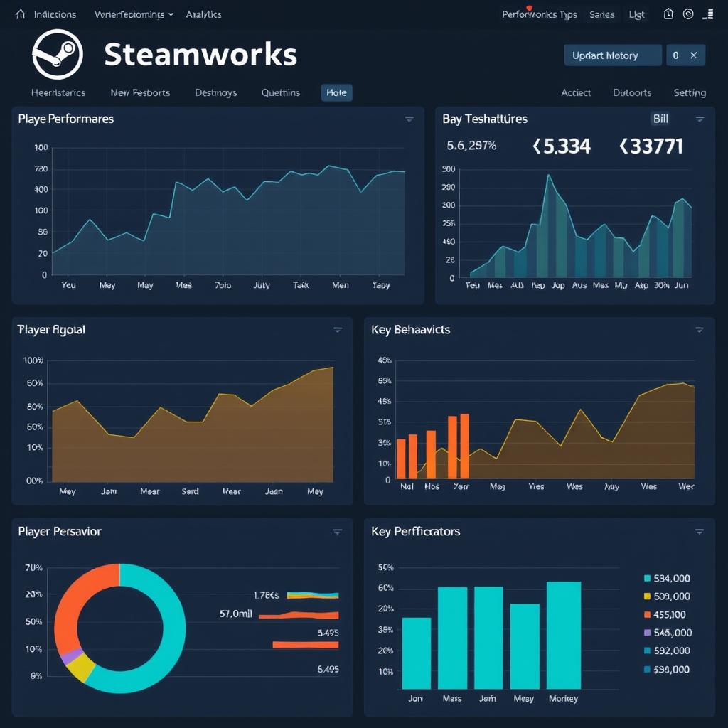Click the Meay bar in Key Perfficcators
The image size is (728, 728).
point(525,646)
